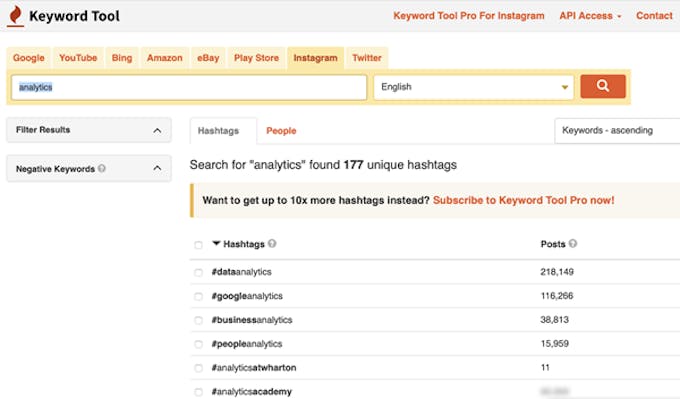Image resolution: width=680 pixels, height=399 pixels.
Task: Open the Contact link
Action: pos(654,16)
